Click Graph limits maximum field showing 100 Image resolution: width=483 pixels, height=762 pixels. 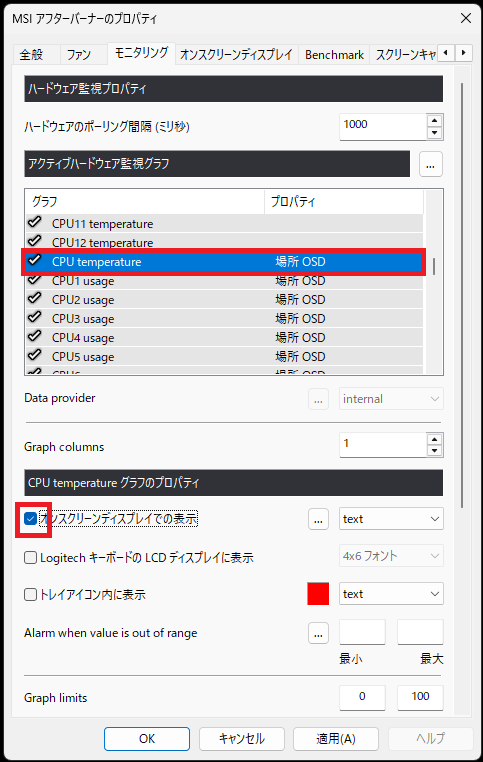coord(420,697)
